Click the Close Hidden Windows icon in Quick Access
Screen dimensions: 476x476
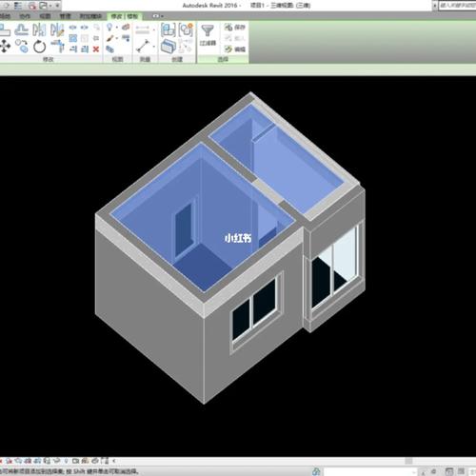32,6
